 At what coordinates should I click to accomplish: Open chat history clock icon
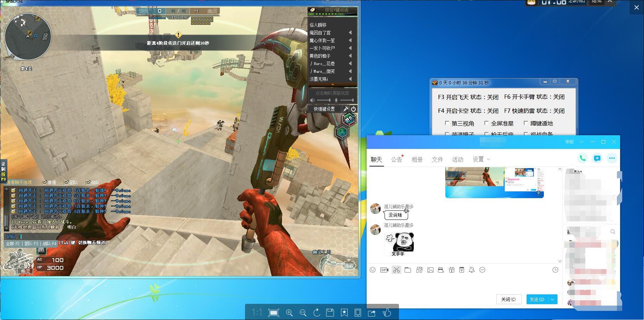click(x=555, y=270)
